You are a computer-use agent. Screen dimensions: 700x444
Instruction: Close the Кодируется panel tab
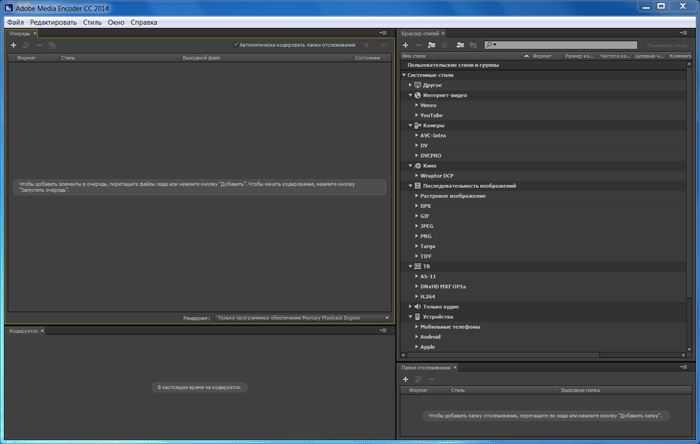tap(42, 331)
